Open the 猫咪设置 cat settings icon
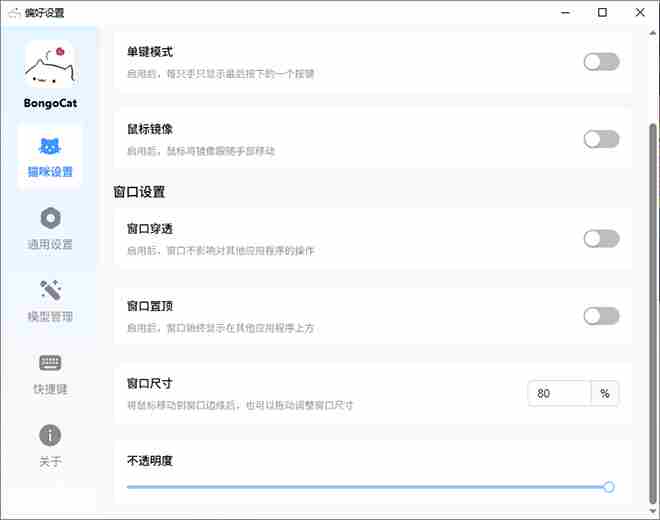The width and height of the screenshot is (660, 520). tap(50, 146)
